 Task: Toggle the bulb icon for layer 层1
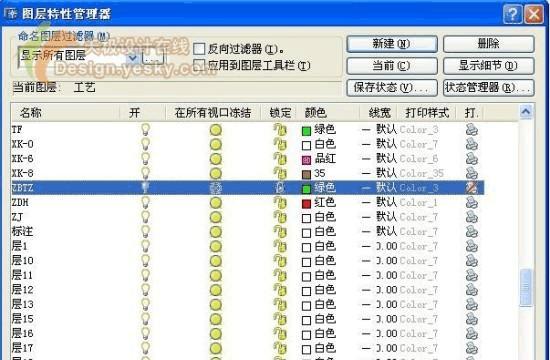tap(145, 246)
